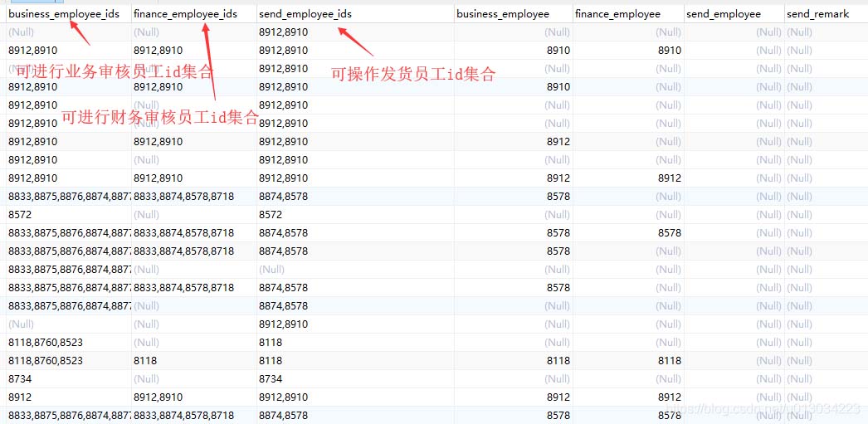Click business_employee 8912 in row starting with only 8912
Viewport: 868px width, 424px height.
(513, 397)
